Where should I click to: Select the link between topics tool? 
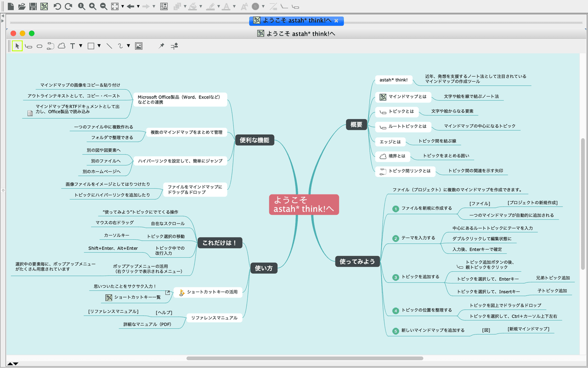point(51,46)
